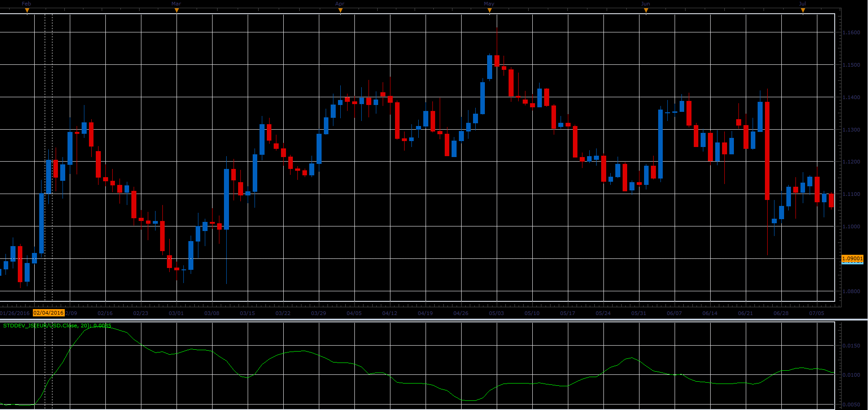Select the 02/16 date axis label
The width and height of the screenshot is (868, 410).
coord(105,313)
